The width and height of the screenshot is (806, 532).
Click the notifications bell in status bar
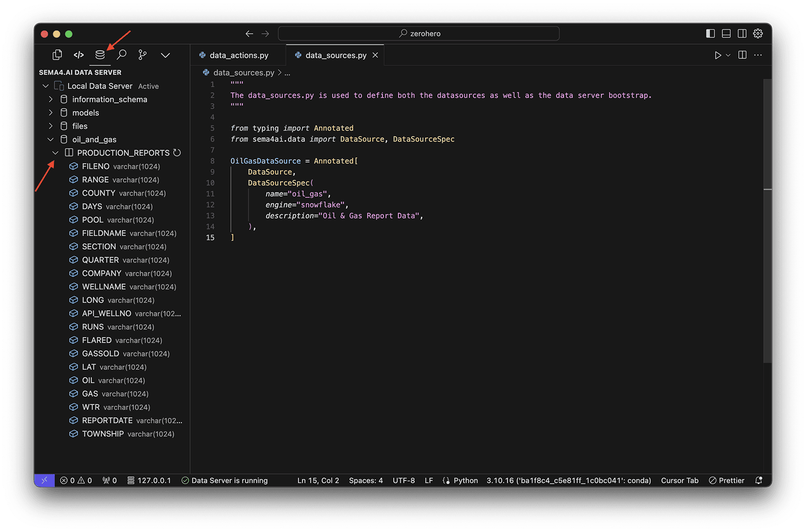759,481
